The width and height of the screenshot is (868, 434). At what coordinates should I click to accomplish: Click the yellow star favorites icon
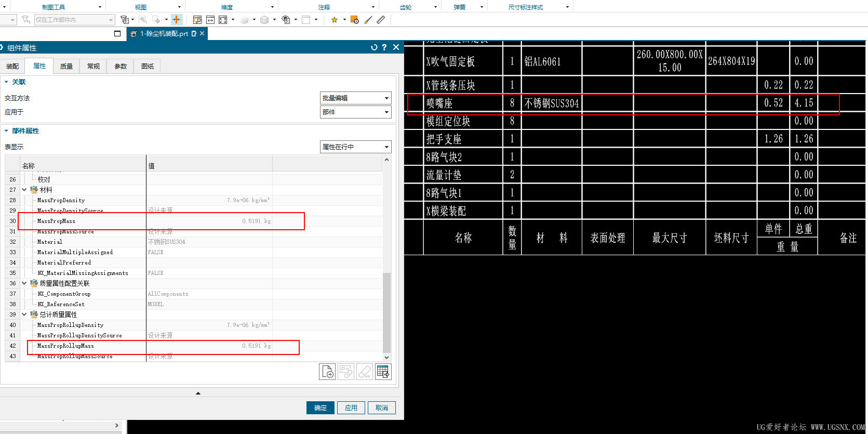(x=335, y=20)
